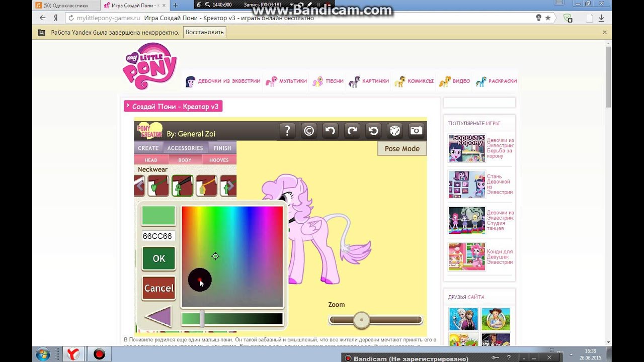The height and width of the screenshot is (362, 644).
Task: Open Девочки из Эквестрии menu
Action: (x=223, y=81)
